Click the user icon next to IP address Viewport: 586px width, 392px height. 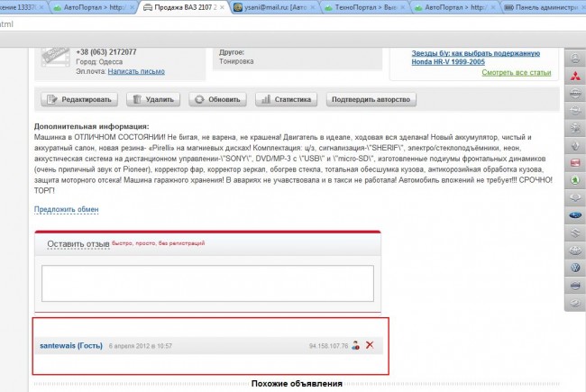(356, 345)
